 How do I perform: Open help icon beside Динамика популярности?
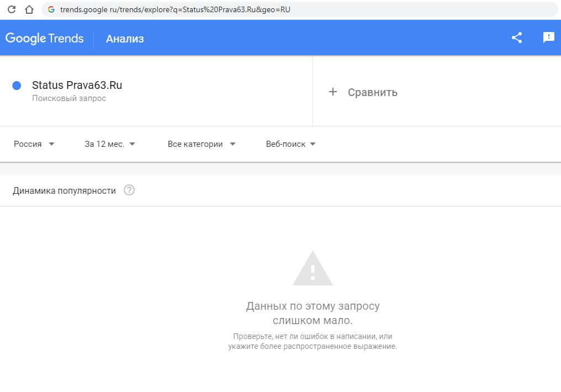129,190
